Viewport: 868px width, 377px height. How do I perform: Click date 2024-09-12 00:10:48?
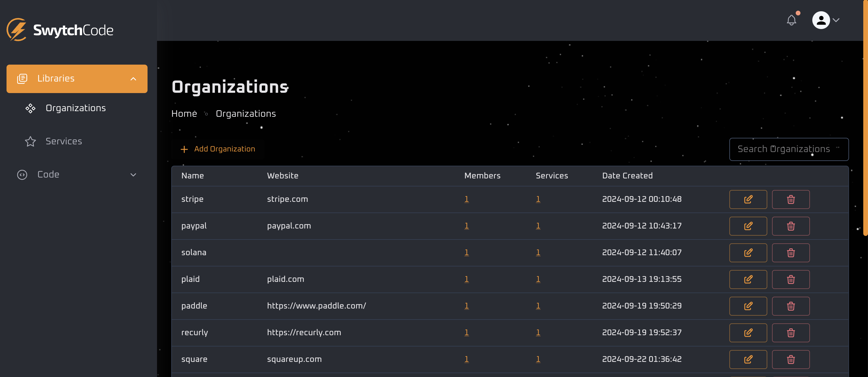point(642,199)
